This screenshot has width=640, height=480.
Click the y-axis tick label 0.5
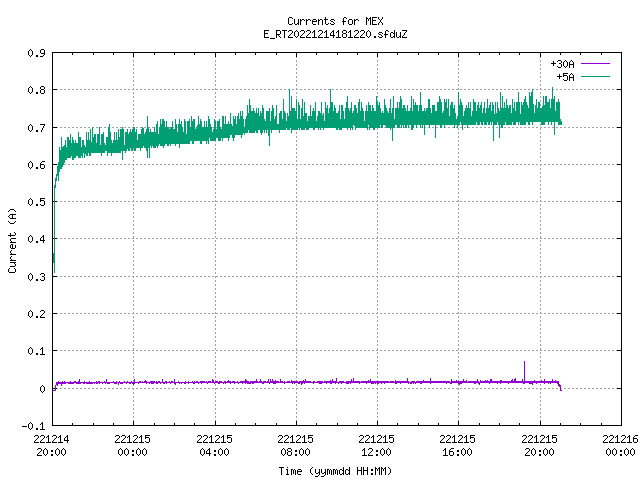tap(37, 202)
